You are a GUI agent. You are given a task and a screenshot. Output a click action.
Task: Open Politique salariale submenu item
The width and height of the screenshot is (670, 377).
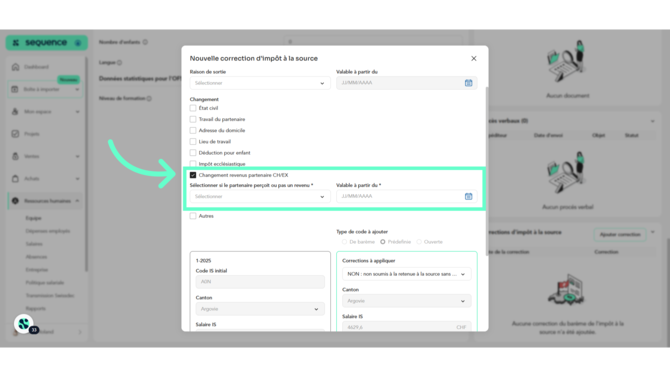(44, 283)
